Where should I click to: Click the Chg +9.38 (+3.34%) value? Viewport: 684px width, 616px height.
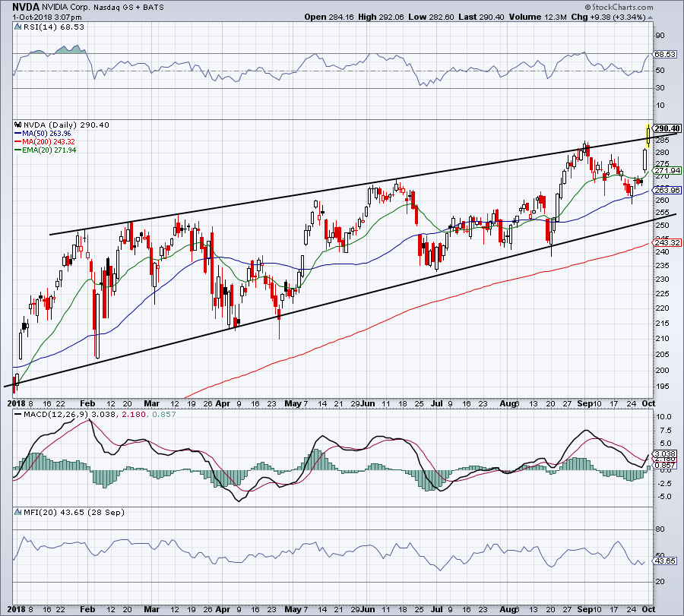click(x=608, y=17)
